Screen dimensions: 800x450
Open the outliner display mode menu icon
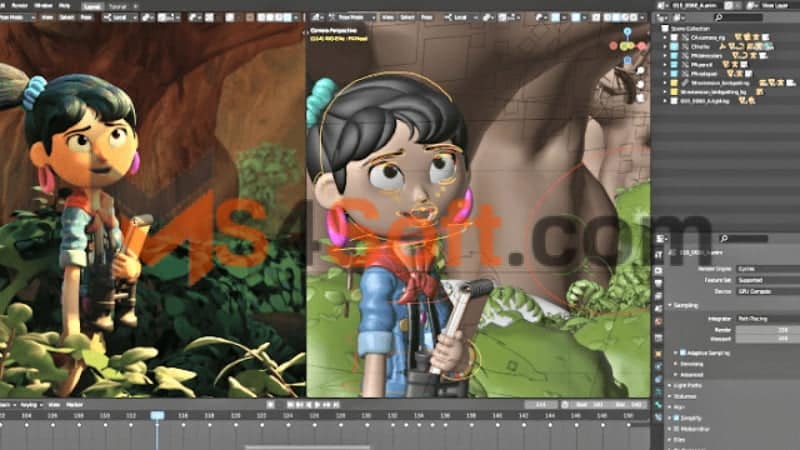[x=679, y=18]
